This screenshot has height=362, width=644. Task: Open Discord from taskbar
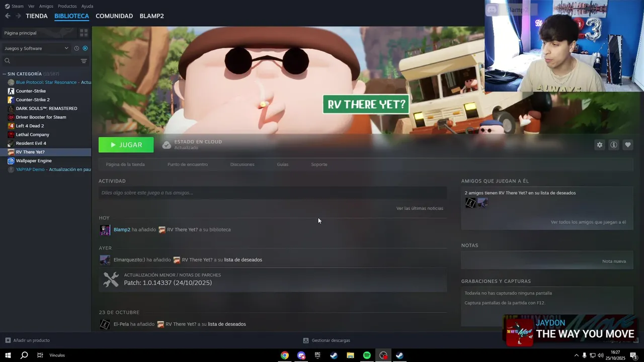301,355
